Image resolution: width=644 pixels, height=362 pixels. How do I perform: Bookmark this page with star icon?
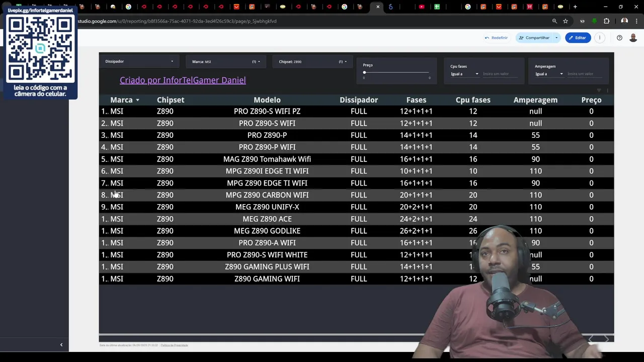pos(566,21)
